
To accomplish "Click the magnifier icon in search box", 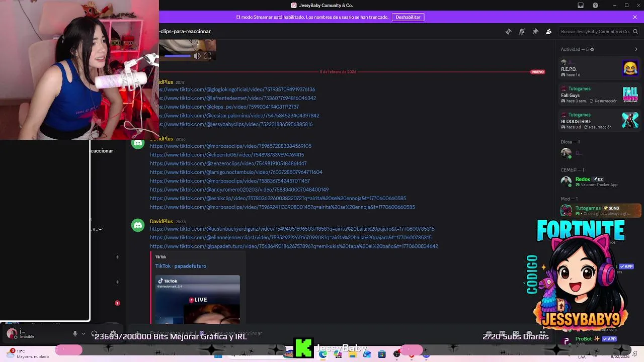I will point(635,32).
